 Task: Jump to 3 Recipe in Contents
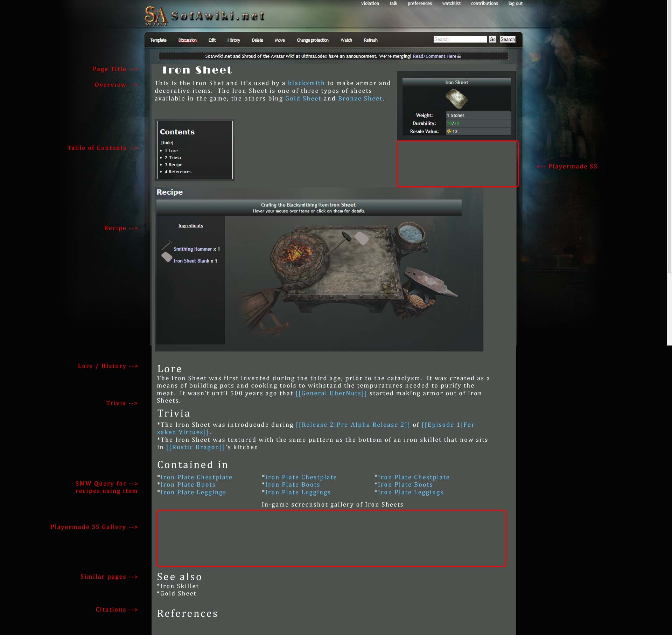point(173,165)
